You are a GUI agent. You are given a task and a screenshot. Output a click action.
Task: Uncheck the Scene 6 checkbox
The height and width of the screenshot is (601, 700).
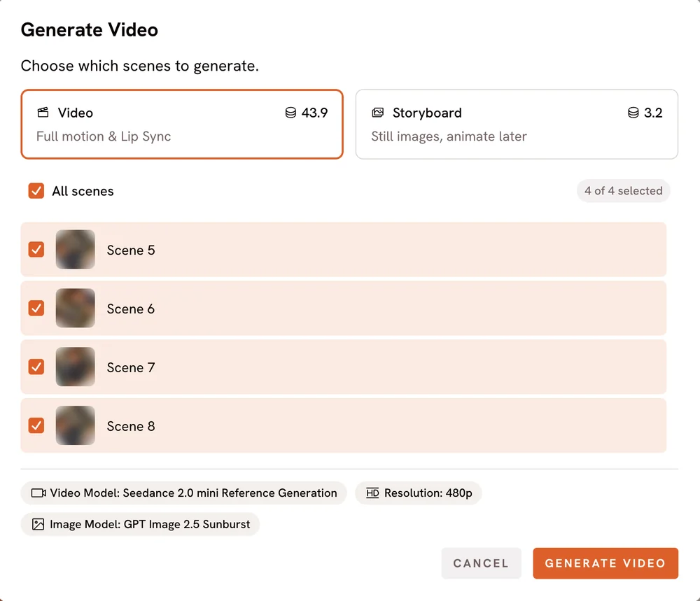pyautogui.click(x=36, y=308)
